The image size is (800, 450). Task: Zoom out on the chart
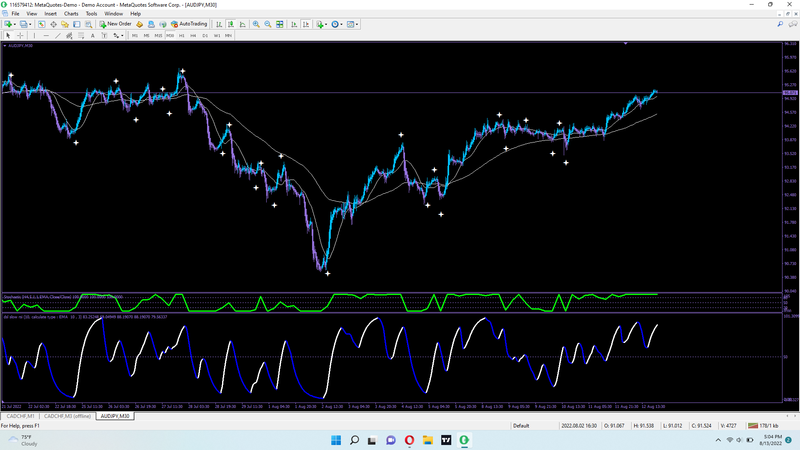point(266,23)
